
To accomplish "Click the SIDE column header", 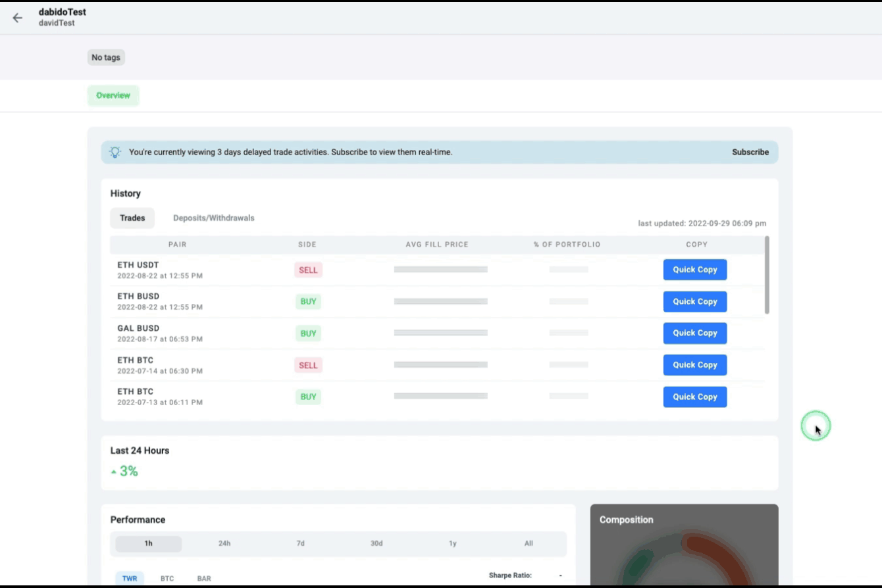I will coord(307,245).
